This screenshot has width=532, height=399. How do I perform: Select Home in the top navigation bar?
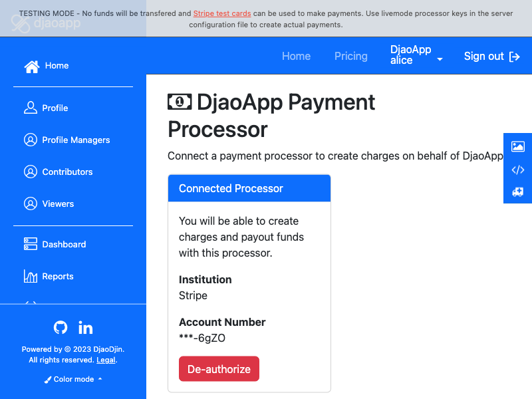pyautogui.click(x=296, y=56)
